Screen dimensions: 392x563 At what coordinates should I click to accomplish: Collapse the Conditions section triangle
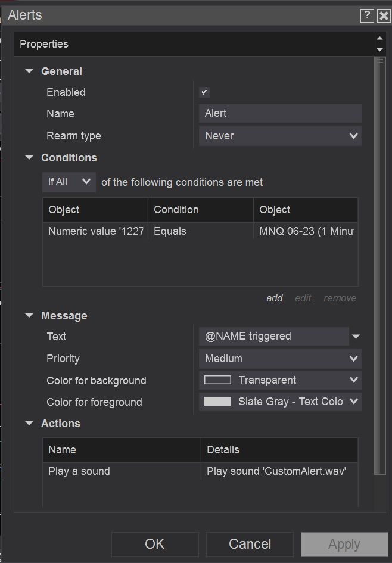pyautogui.click(x=29, y=158)
